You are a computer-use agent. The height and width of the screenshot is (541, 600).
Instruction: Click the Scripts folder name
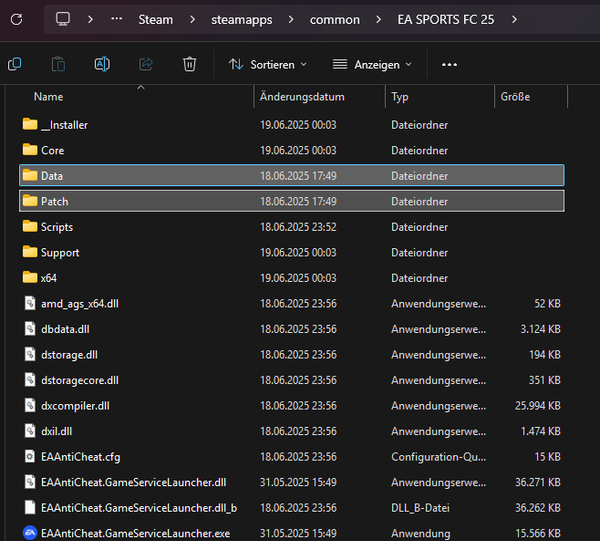click(x=57, y=227)
